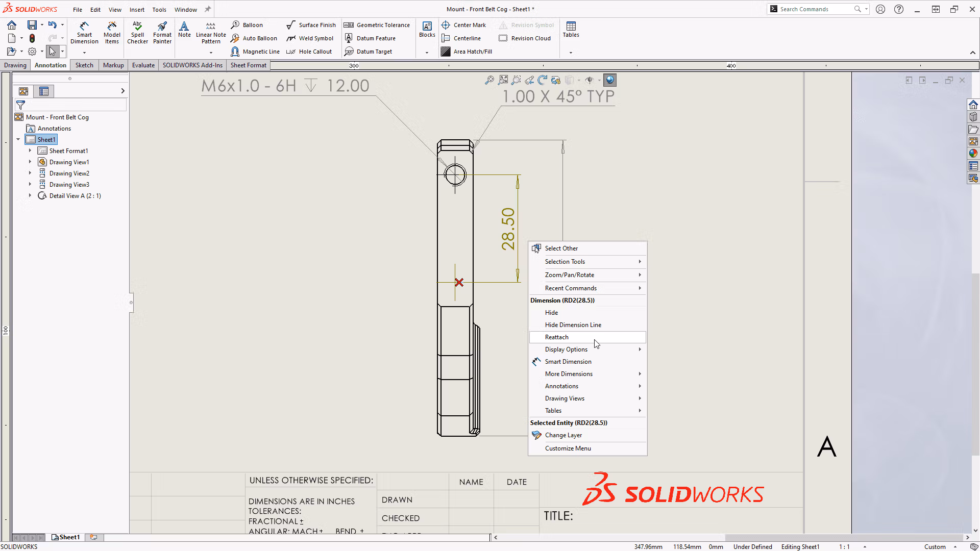This screenshot has width=980, height=551.
Task: Click the Add Sheet button at bottom
Action: click(93, 537)
